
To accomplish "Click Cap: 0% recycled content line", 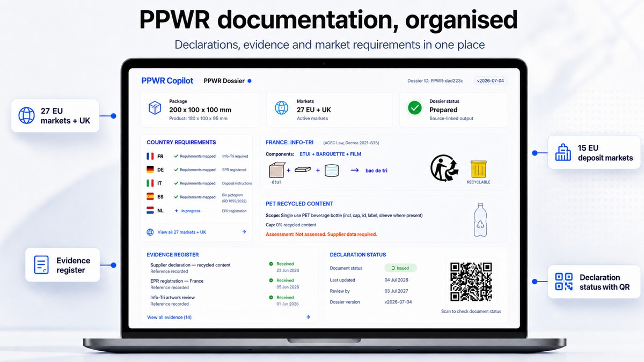I will [x=291, y=225].
